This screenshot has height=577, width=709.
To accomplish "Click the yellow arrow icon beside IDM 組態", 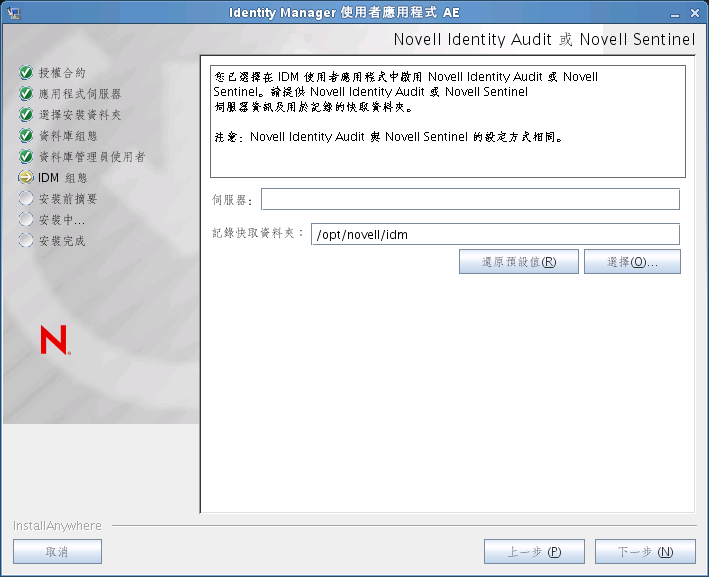I will tap(26, 177).
